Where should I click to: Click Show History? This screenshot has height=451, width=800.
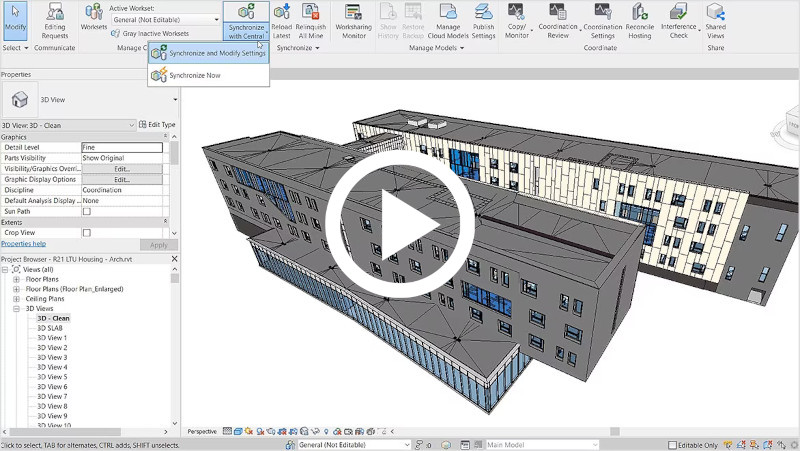[388, 21]
